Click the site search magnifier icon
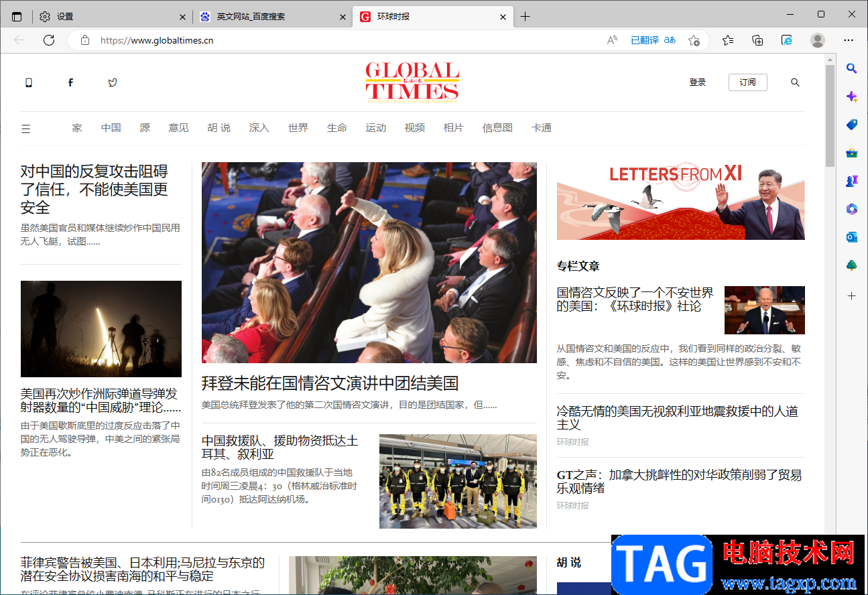The image size is (868, 595). tap(795, 82)
